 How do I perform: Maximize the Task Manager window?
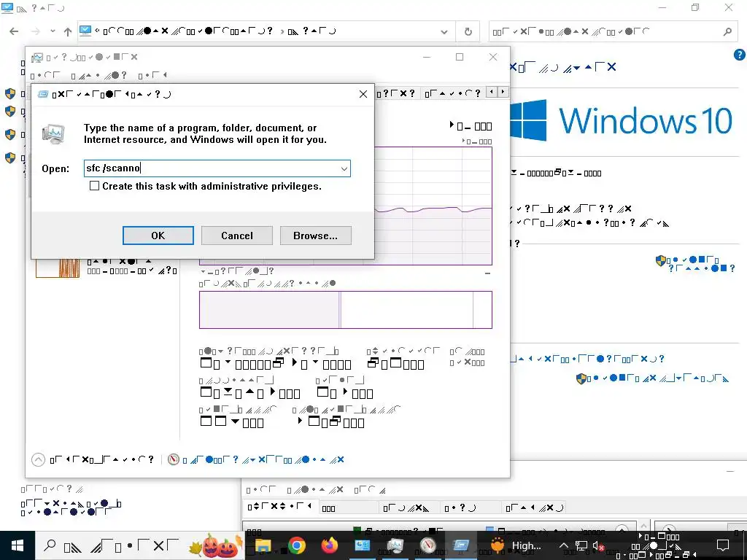click(460, 57)
